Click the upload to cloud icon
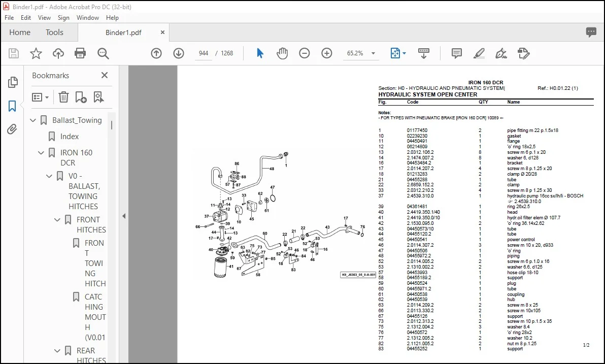605x364 pixels. point(58,53)
